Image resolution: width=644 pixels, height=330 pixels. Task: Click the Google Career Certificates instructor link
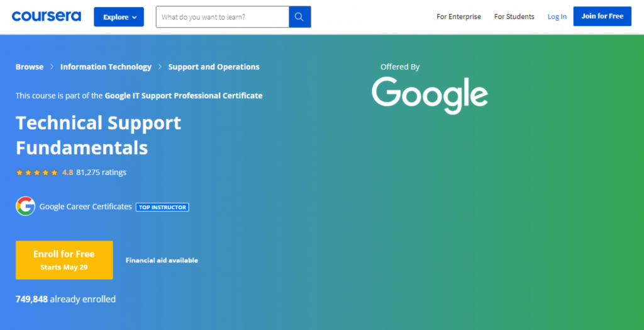tap(86, 207)
